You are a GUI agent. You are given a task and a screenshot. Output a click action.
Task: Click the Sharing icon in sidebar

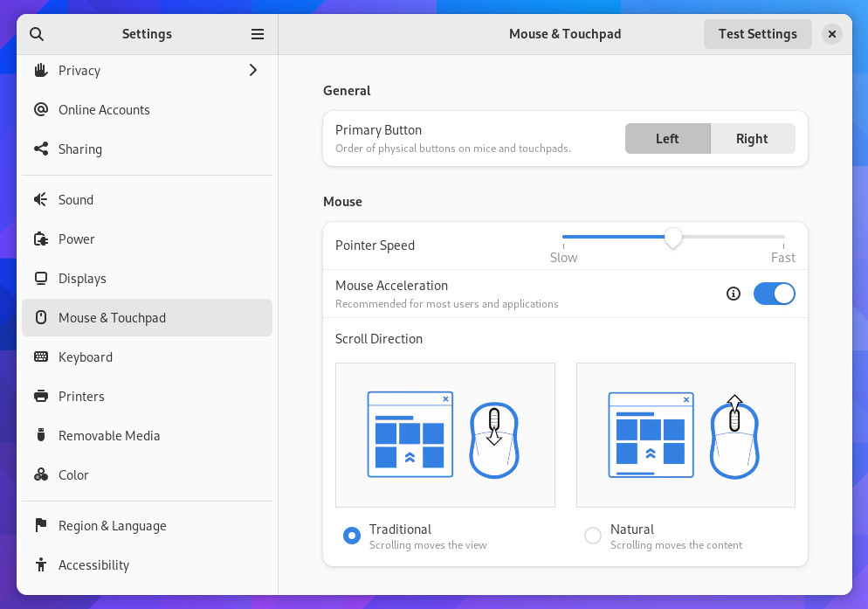point(41,149)
